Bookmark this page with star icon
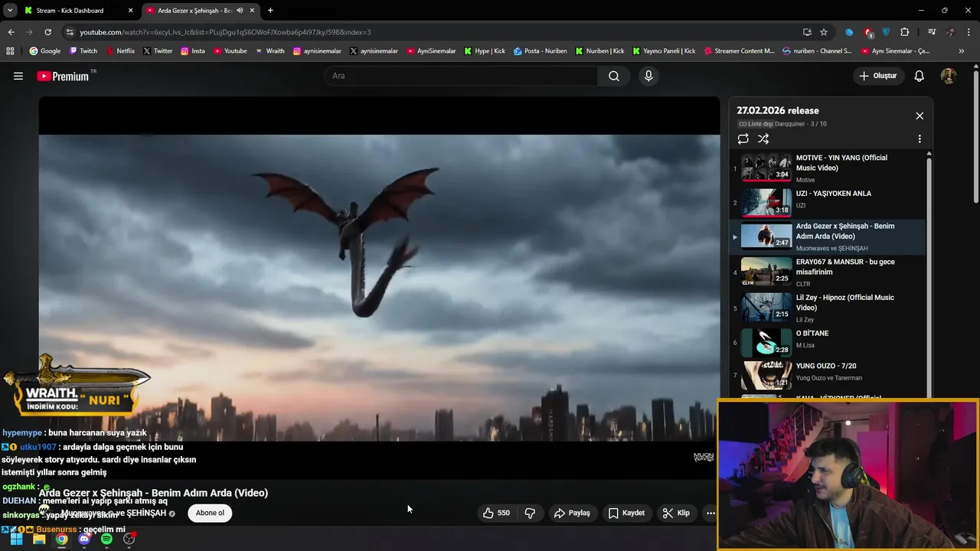 point(824,32)
